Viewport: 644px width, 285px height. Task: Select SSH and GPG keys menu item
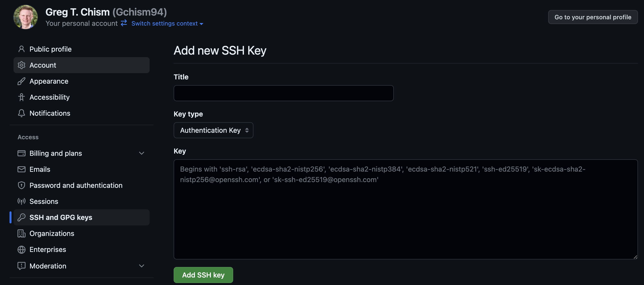coord(82,217)
